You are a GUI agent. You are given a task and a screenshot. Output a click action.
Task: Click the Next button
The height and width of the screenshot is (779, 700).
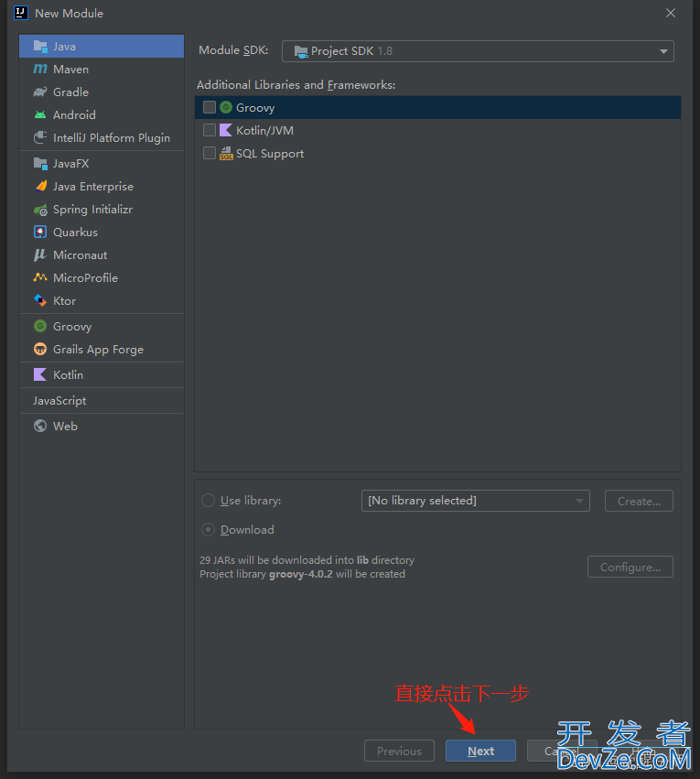point(480,751)
